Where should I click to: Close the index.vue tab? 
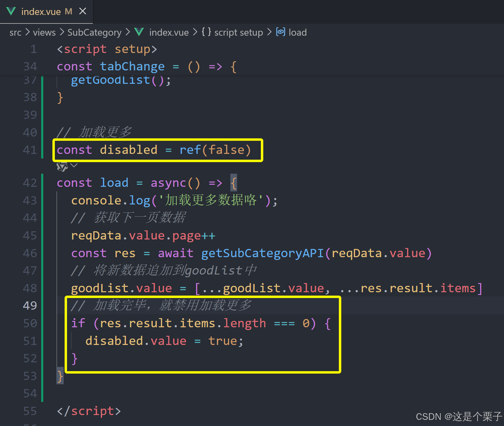coord(83,11)
